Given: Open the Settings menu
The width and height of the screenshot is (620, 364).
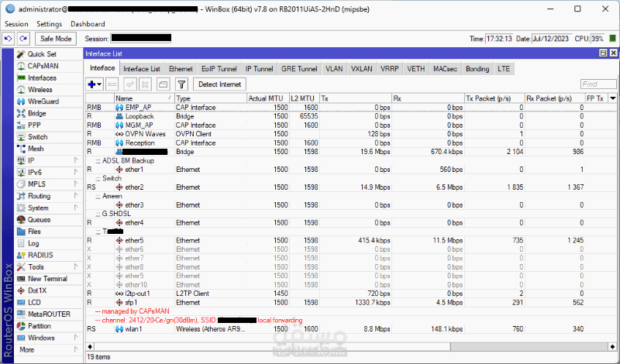Looking at the screenshot, I should click(x=50, y=24).
